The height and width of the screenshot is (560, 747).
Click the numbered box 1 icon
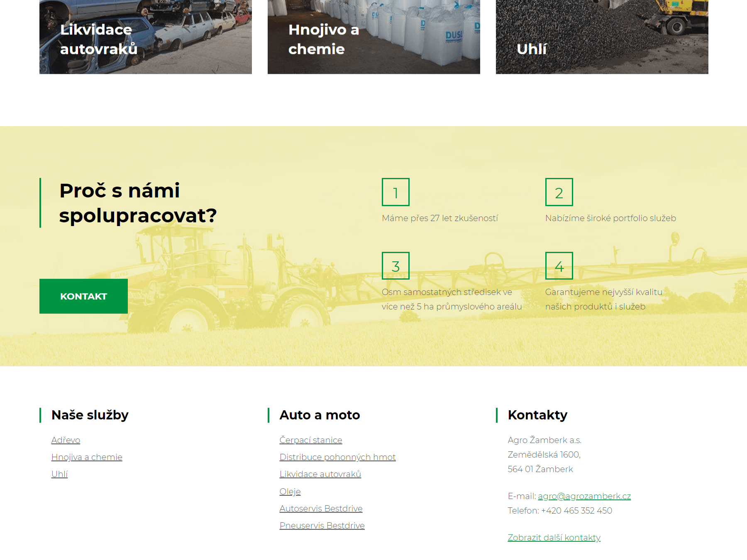[x=395, y=192]
